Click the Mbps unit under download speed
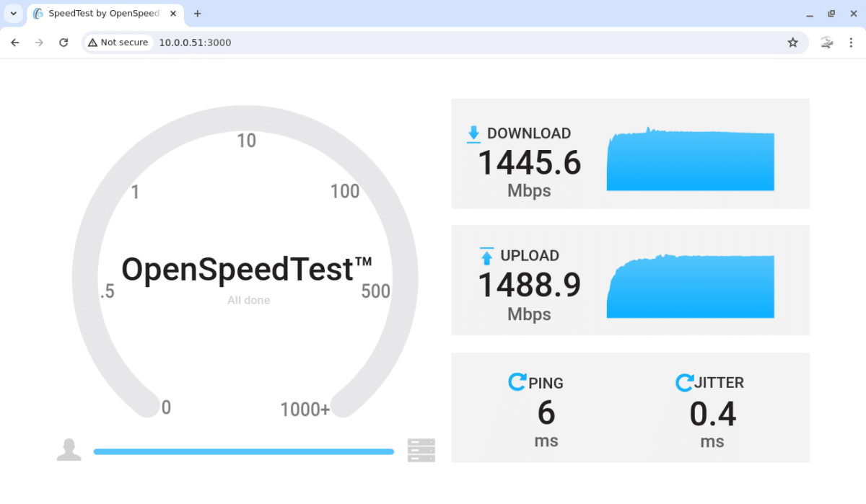 click(529, 191)
